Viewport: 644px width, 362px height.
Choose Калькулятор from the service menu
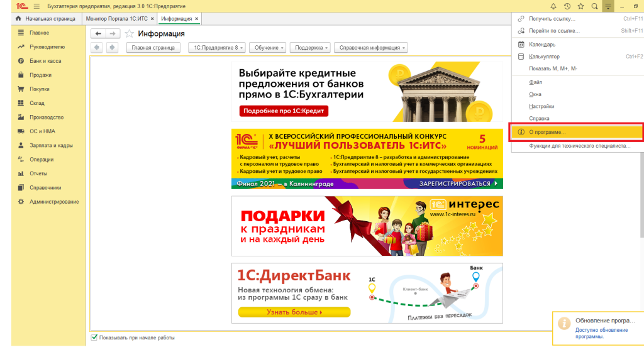coord(544,57)
